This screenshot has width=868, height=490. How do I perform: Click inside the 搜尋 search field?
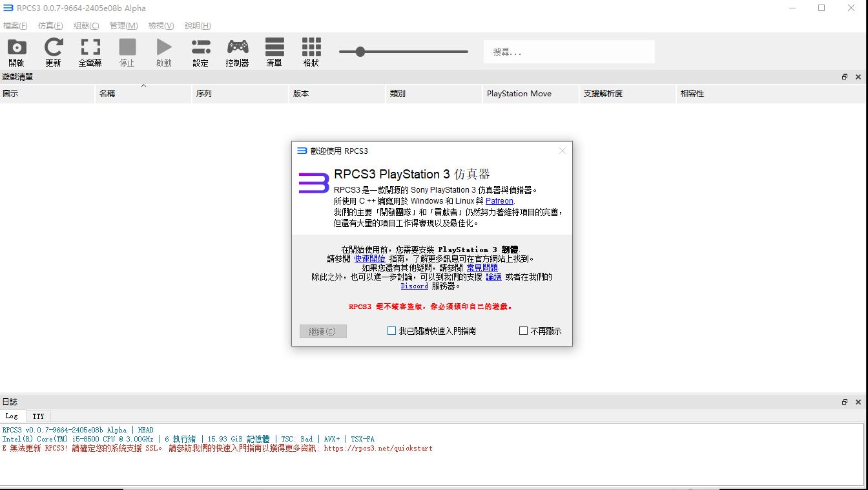[568, 51]
